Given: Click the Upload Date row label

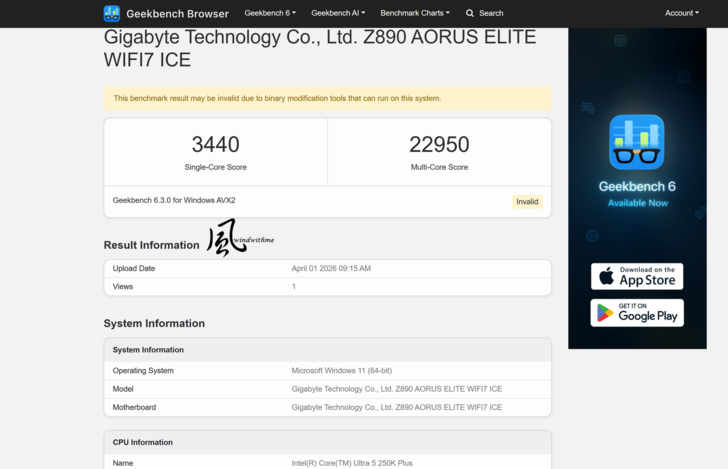Looking at the screenshot, I should pos(134,268).
